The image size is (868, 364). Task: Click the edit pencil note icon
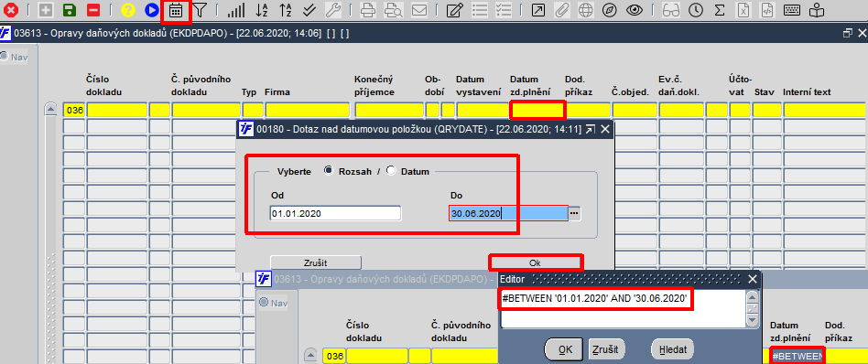tap(454, 10)
